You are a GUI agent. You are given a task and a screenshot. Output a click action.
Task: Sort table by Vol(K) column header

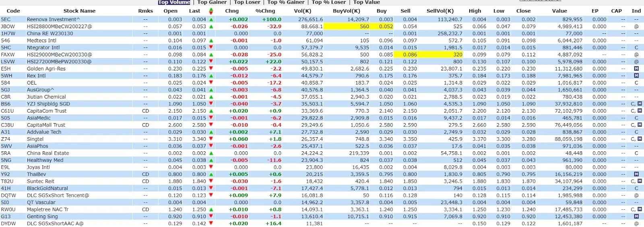tap(303, 11)
